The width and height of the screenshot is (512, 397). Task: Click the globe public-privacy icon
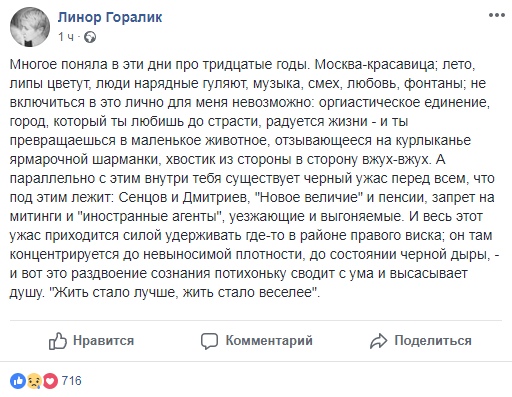(90, 37)
